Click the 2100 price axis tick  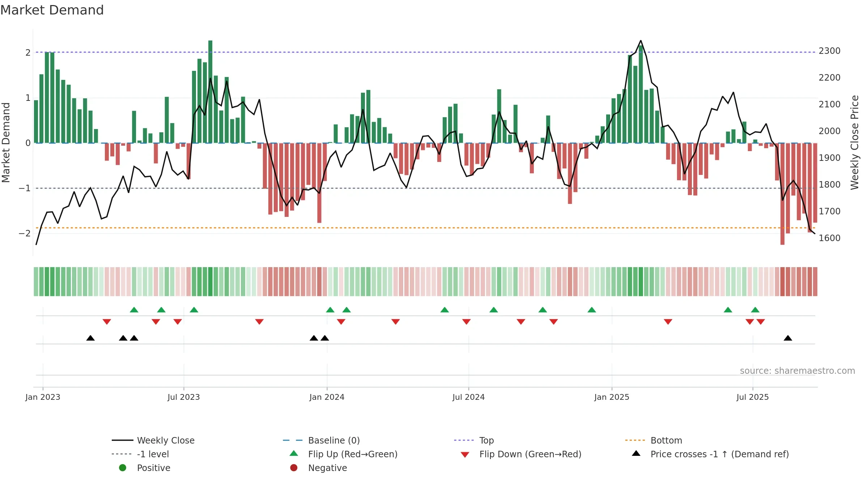(x=830, y=104)
